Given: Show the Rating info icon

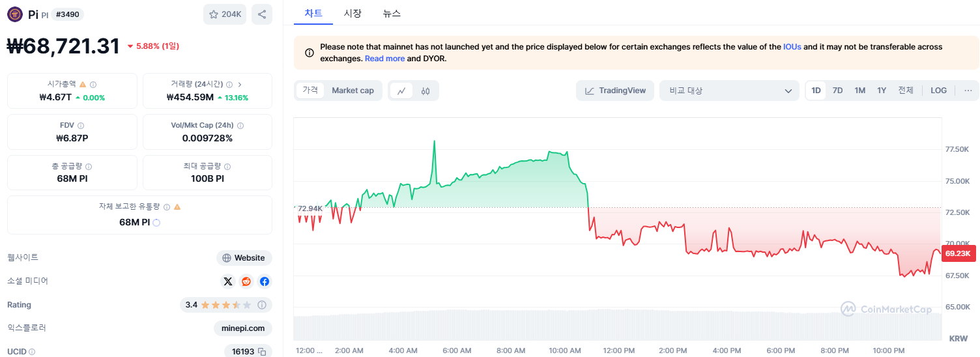Looking at the screenshot, I should [x=262, y=305].
